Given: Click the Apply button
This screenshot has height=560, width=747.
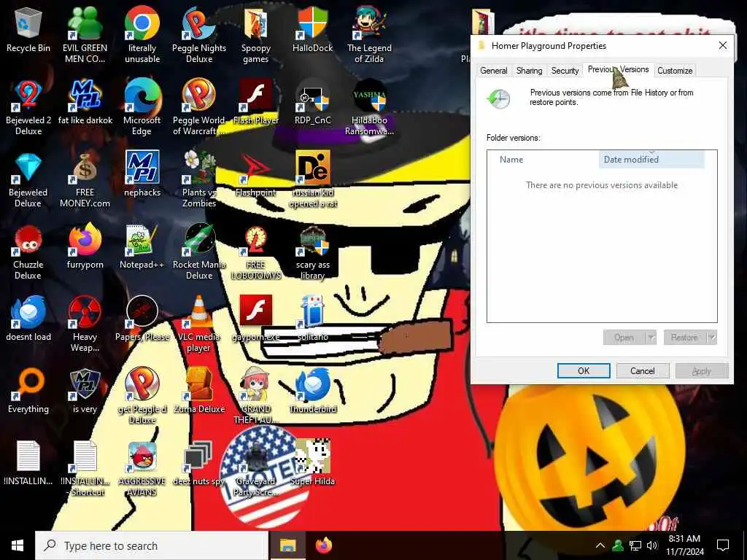Looking at the screenshot, I should (x=702, y=371).
